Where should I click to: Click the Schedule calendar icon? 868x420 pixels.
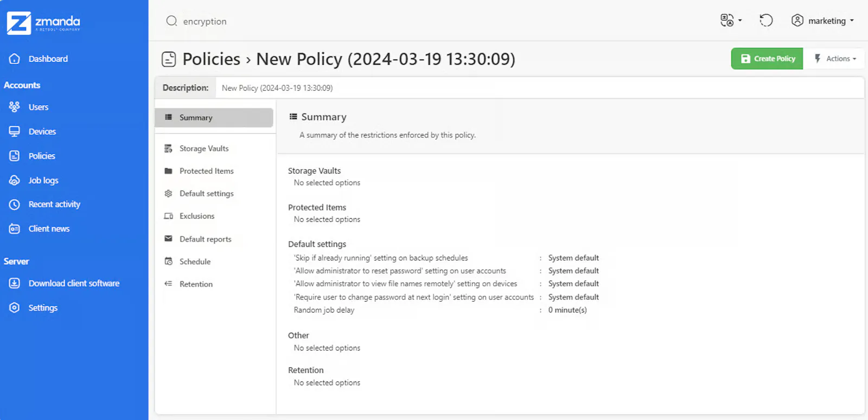[x=168, y=262]
